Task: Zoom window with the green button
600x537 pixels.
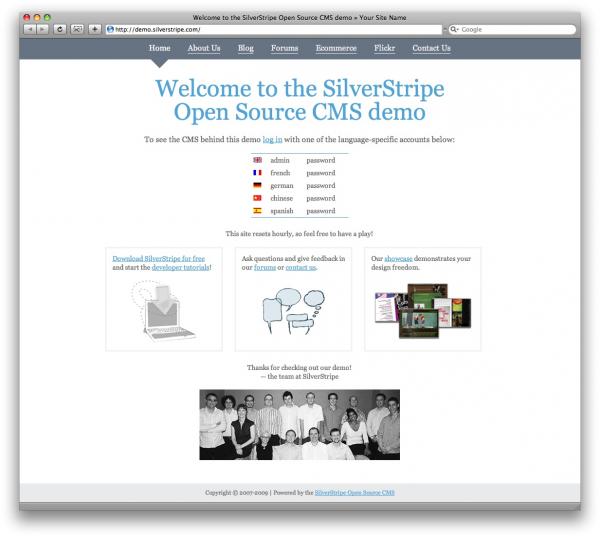Action: coord(47,17)
